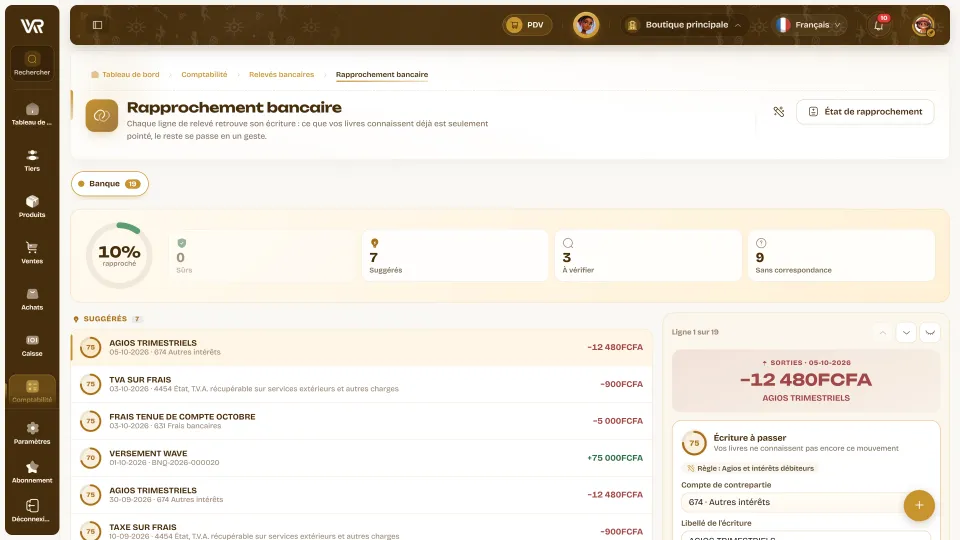Image resolution: width=960 pixels, height=540 pixels.
Task: Go to Relevés bancaires breadcrumb
Action: (x=281, y=75)
